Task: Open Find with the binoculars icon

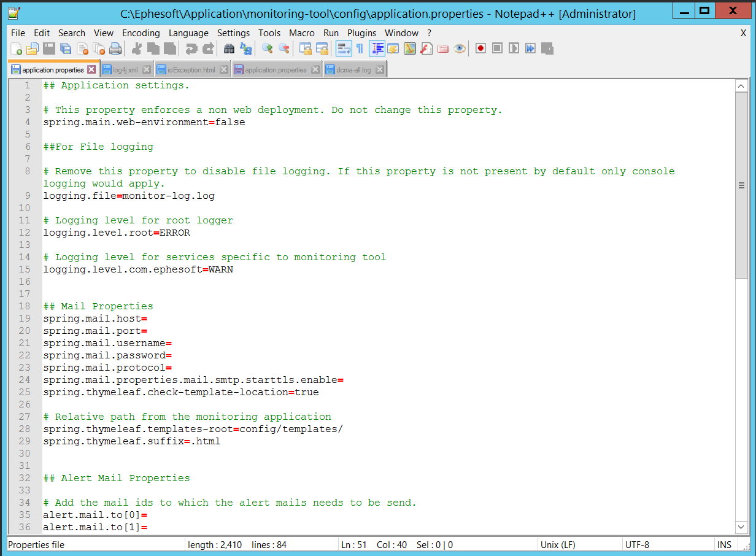Action: (x=229, y=48)
